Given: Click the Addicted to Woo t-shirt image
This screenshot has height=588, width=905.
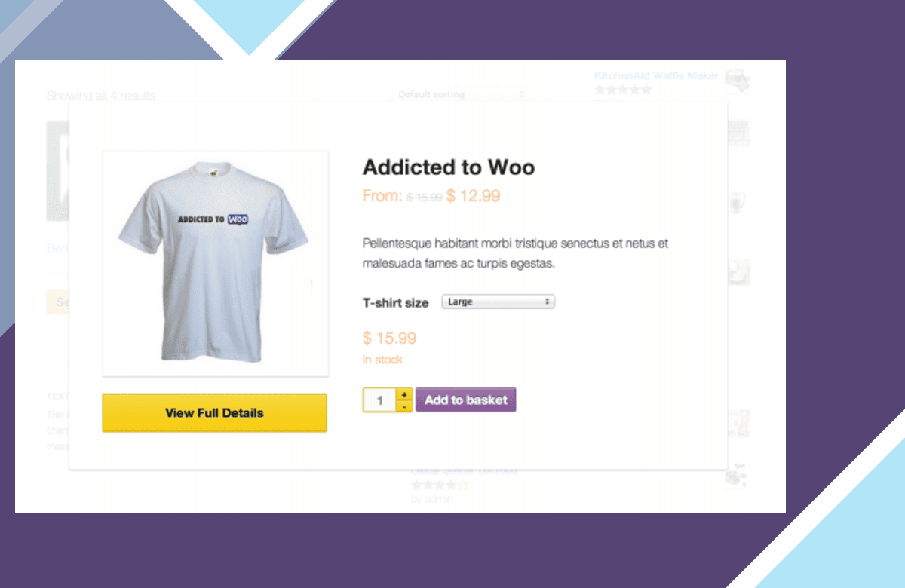Looking at the screenshot, I should [x=215, y=263].
